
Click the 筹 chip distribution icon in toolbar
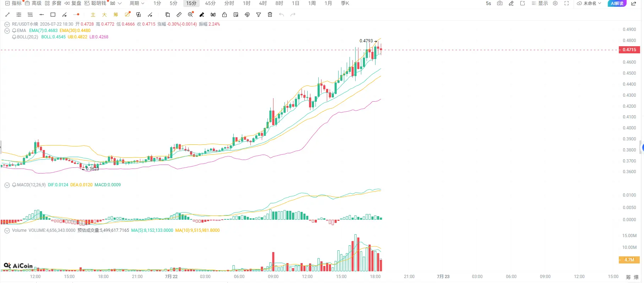point(116,15)
